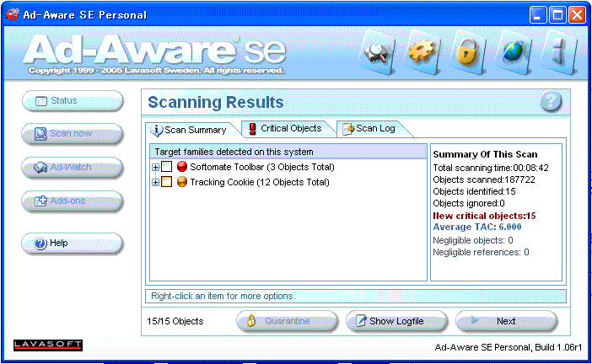Viewport: 592px width, 364px height.
Task: Click the round question mark help icon
Action: coord(551,101)
